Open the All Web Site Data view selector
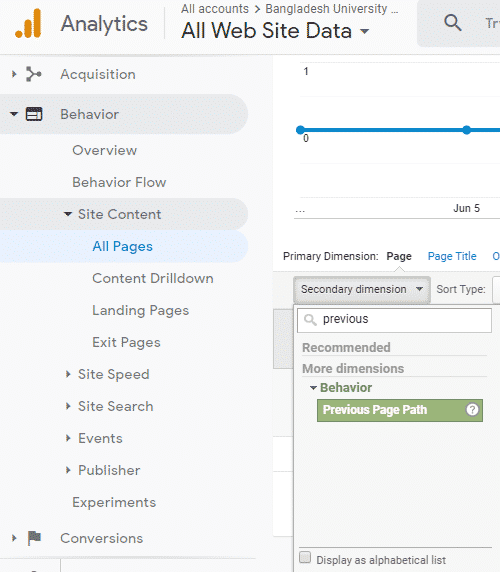Viewport: 500px width, 572px height. pos(275,31)
